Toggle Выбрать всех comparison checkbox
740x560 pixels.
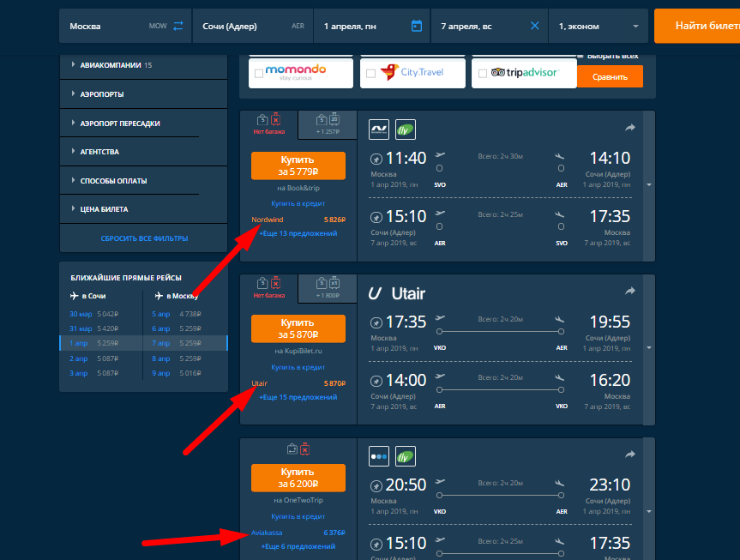tap(581, 56)
